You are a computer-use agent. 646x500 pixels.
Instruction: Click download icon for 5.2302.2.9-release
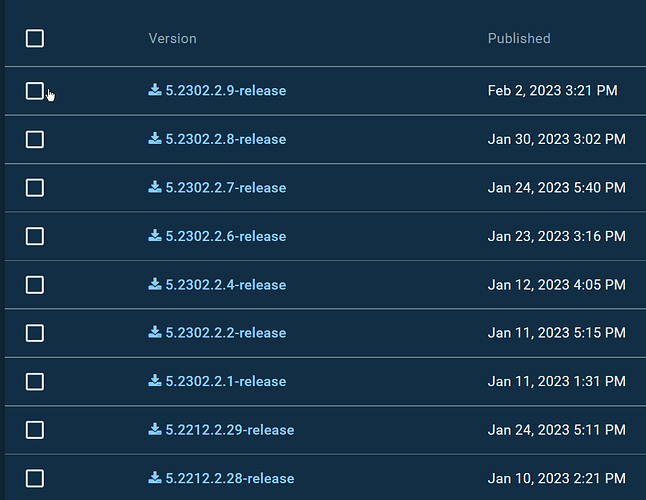click(155, 90)
